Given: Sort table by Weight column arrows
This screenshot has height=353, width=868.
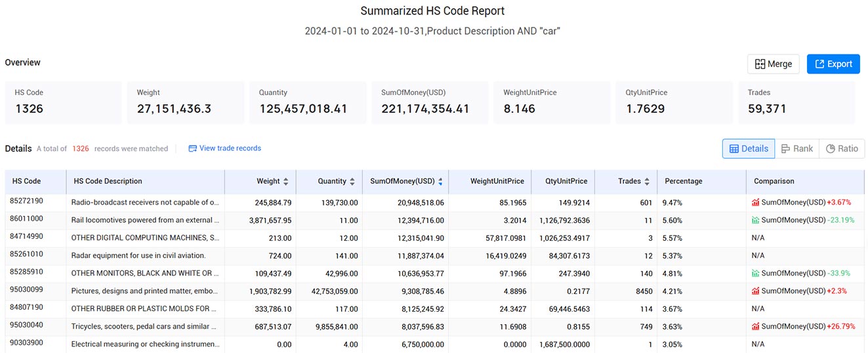Looking at the screenshot, I should (x=285, y=182).
